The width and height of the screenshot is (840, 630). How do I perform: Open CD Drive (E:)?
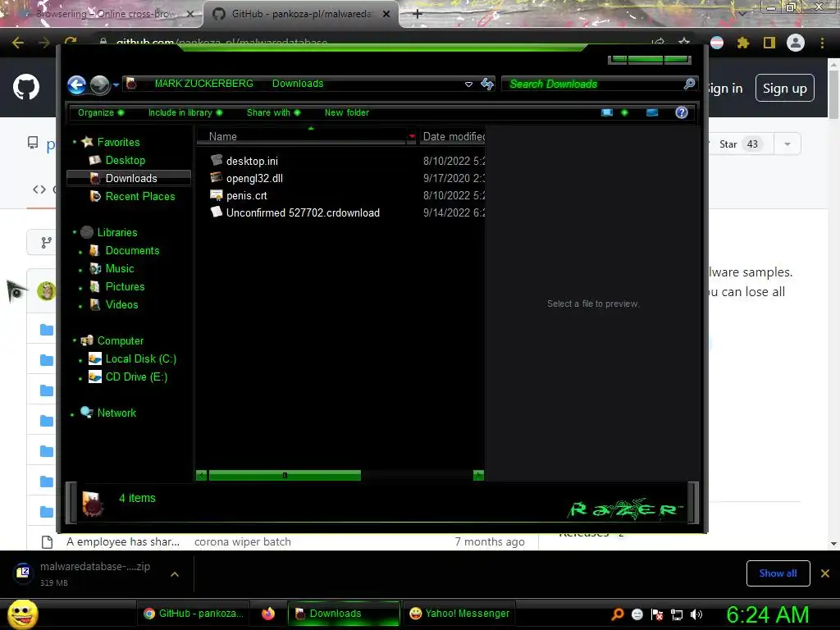pyautogui.click(x=136, y=377)
